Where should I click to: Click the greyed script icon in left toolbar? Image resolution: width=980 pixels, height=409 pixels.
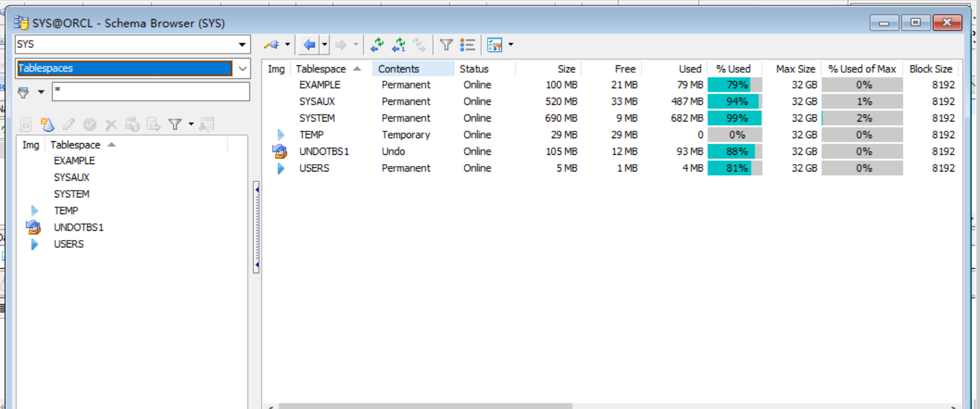click(x=25, y=125)
